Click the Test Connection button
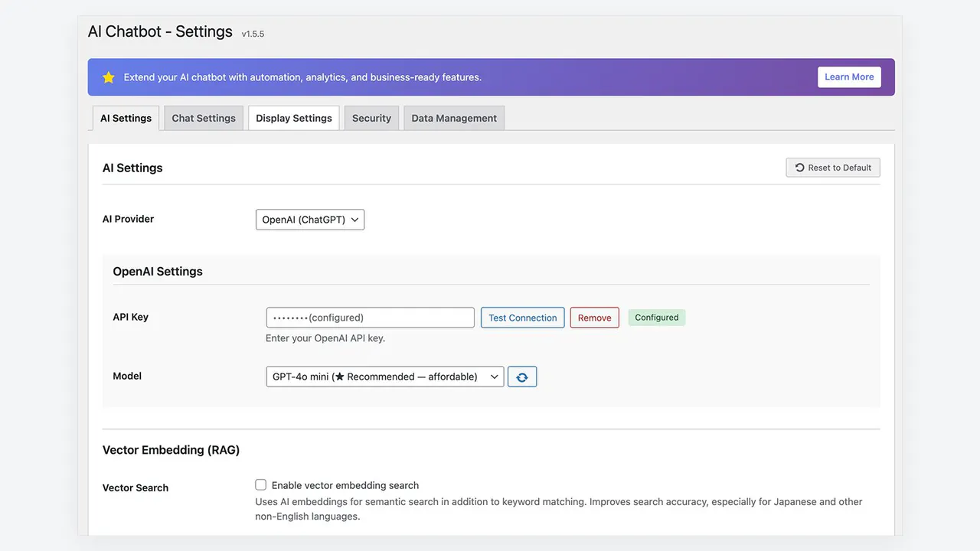980x551 pixels. (x=523, y=318)
